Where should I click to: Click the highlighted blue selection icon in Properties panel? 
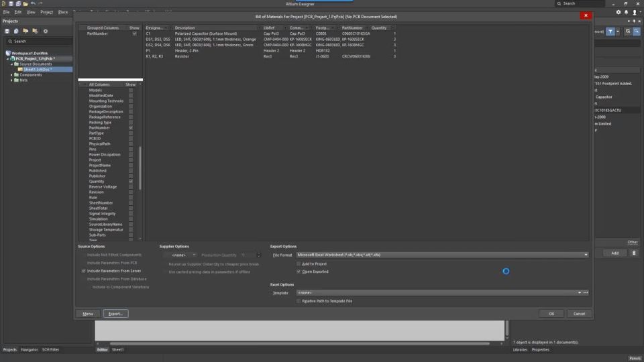[636, 32]
